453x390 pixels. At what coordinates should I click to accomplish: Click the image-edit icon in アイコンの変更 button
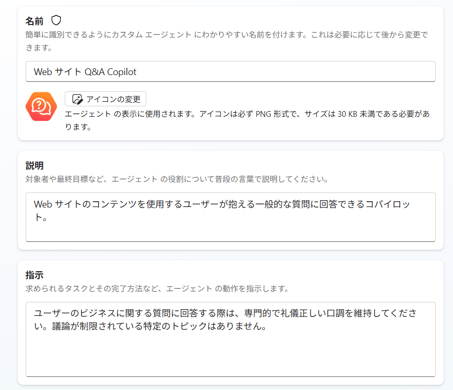pyautogui.click(x=77, y=99)
